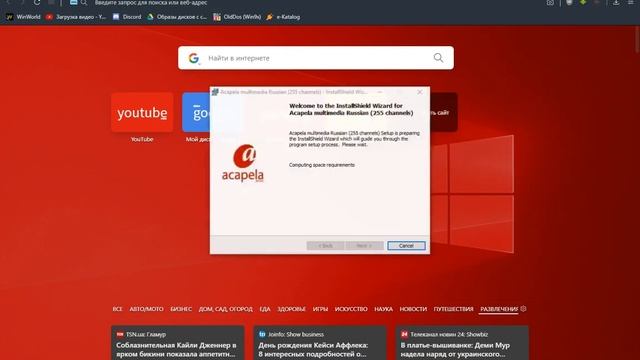Close the Acapela InstallShield window
This screenshot has width=640, height=360.
click(420, 92)
